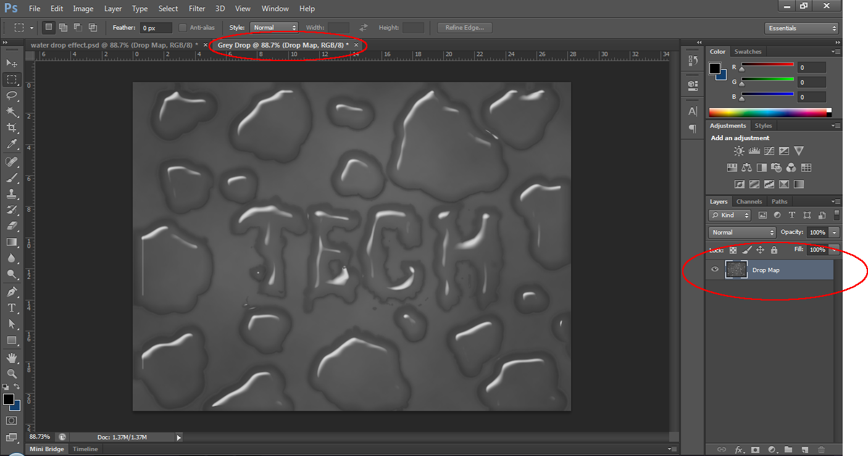Select the Dodge tool
Image resolution: width=868 pixels, height=456 pixels.
(x=12, y=274)
